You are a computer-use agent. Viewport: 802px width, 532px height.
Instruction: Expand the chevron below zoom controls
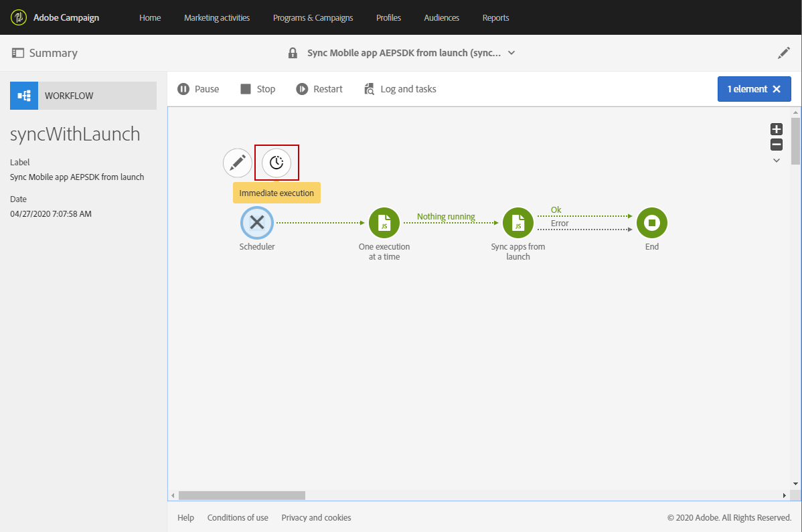click(777, 161)
